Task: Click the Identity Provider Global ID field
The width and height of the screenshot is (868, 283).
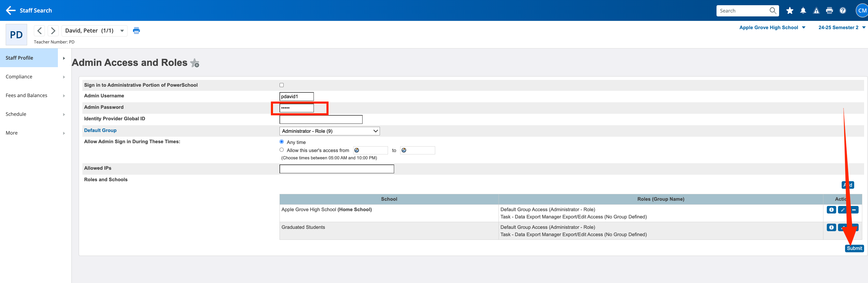Action: click(x=321, y=120)
